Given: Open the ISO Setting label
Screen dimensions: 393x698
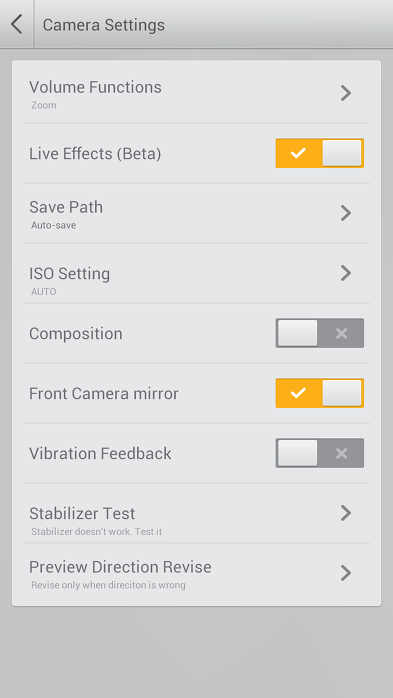Looking at the screenshot, I should tap(69, 273).
